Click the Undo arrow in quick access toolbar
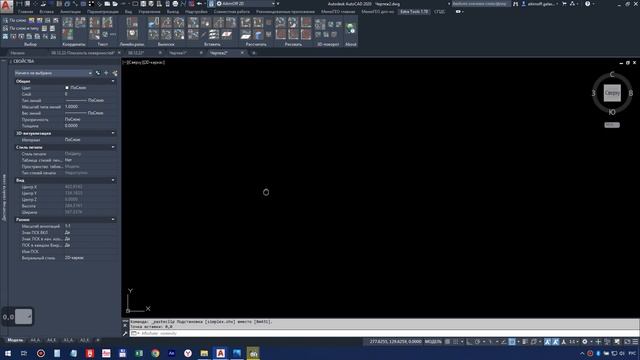 200,4
